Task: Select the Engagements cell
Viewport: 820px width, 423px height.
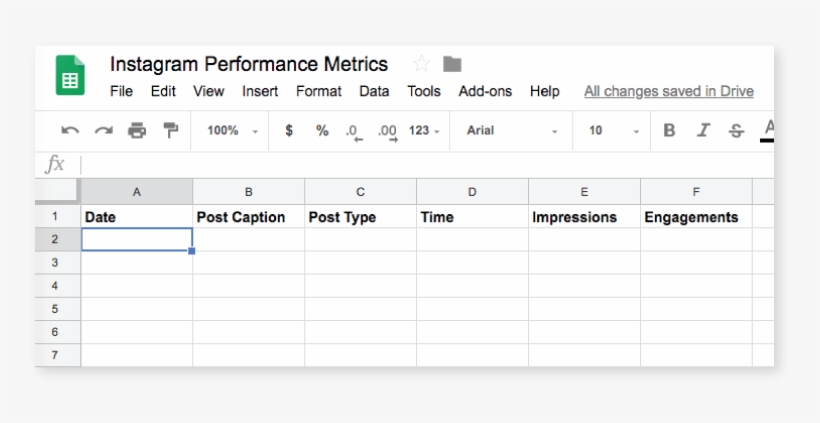Action: [696, 216]
